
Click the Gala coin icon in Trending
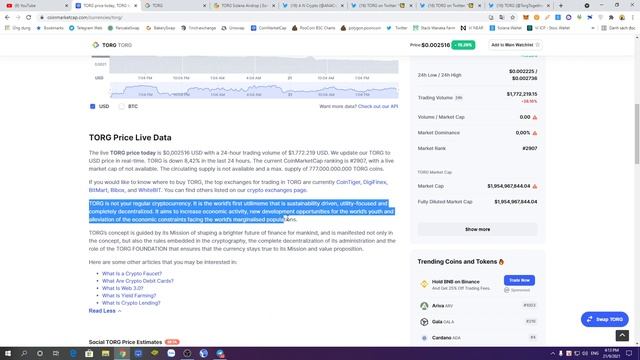pyautogui.click(x=424, y=322)
